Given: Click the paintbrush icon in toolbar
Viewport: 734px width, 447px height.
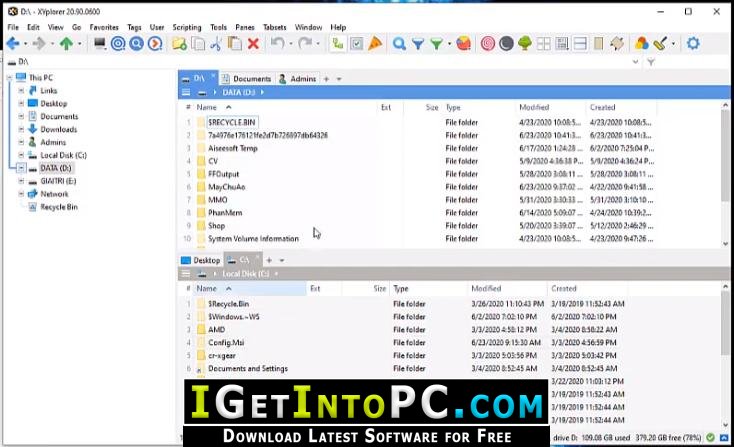Looking at the screenshot, I should point(661,44).
